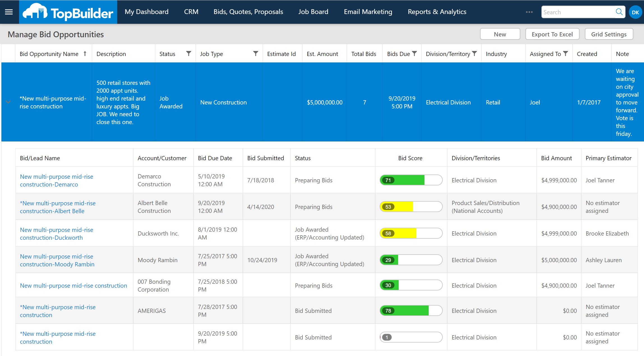
Task: Open the Demarco construction bid link
Action: point(57,180)
